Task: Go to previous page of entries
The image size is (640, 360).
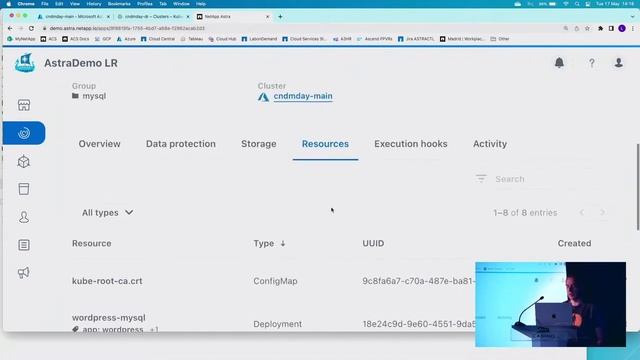Action: pos(582,213)
